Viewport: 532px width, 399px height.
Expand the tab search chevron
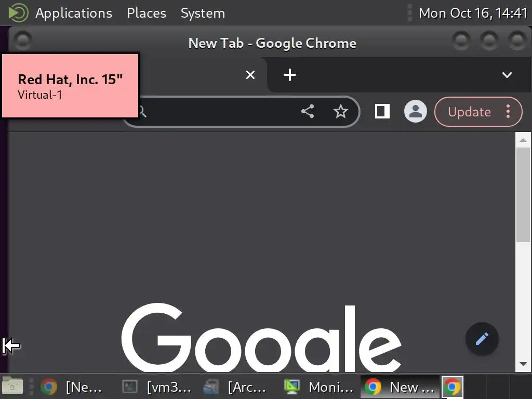point(507,75)
